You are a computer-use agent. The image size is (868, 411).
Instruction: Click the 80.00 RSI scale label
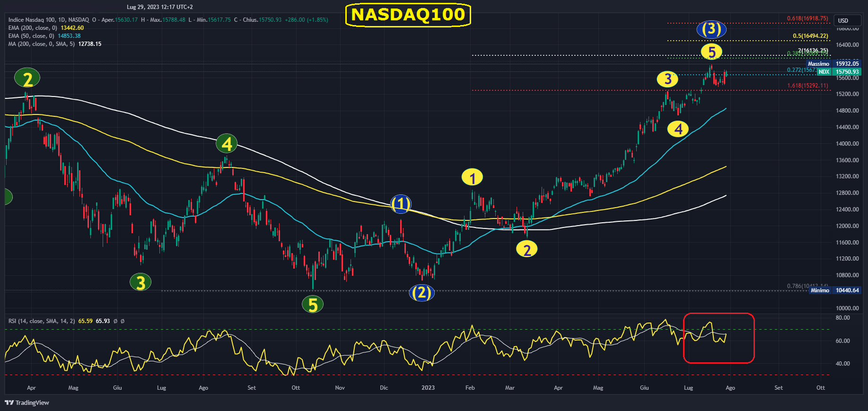(843, 318)
